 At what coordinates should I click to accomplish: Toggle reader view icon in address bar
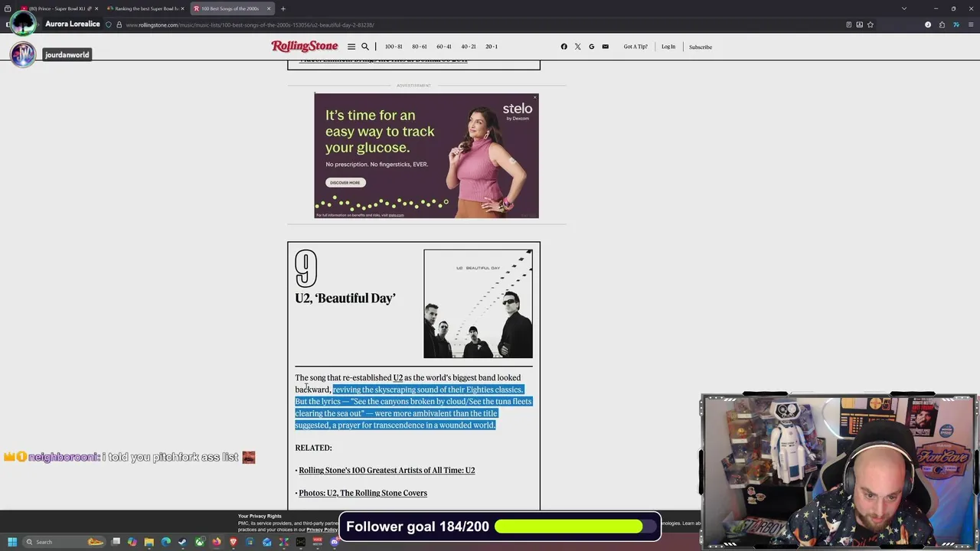point(848,24)
